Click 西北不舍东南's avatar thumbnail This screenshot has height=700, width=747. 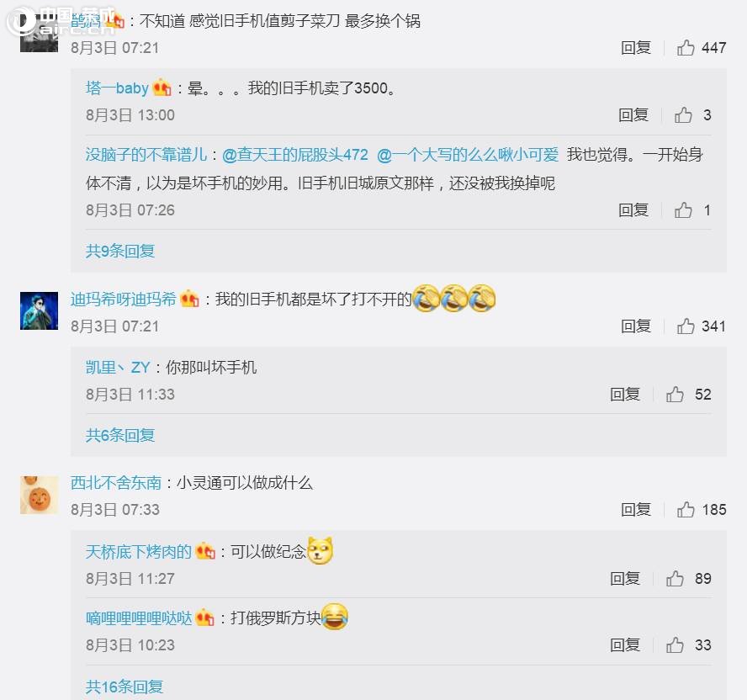(x=39, y=495)
